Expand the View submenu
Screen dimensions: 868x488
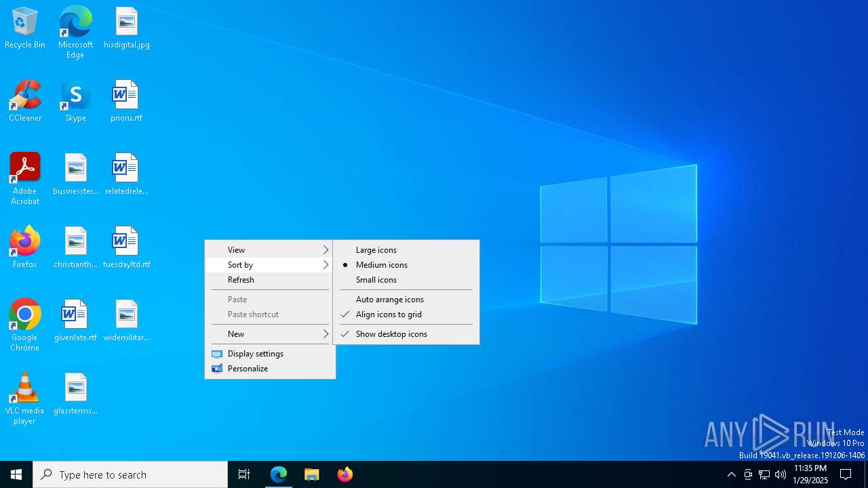(270, 250)
